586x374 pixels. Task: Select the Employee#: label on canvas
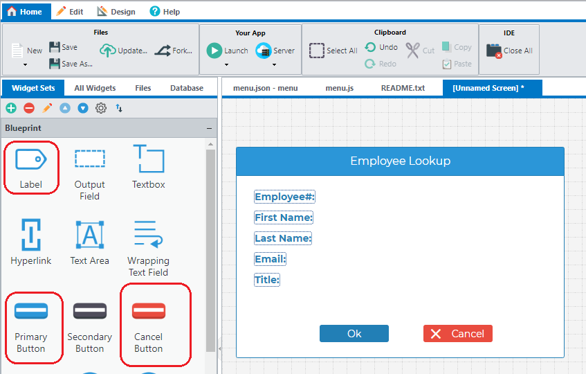284,197
